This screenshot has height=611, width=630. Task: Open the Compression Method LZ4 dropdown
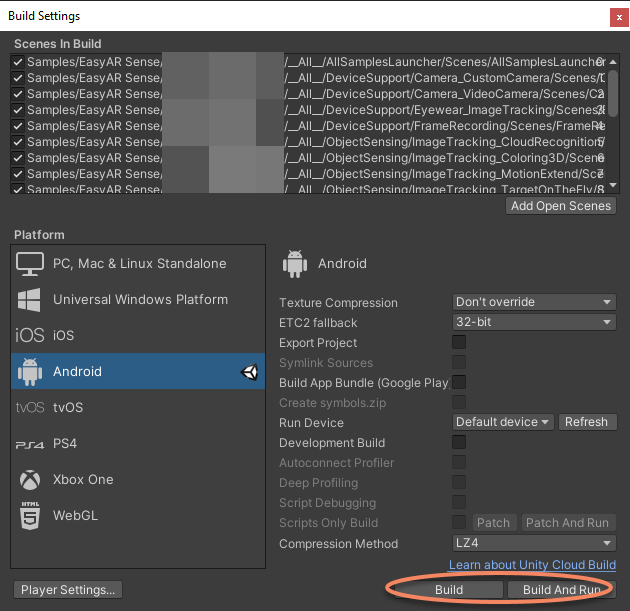tap(534, 544)
